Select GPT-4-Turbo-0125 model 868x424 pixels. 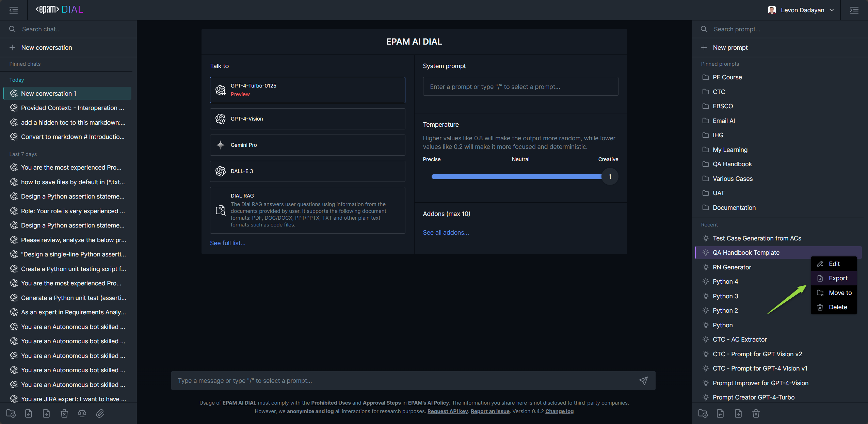(307, 90)
